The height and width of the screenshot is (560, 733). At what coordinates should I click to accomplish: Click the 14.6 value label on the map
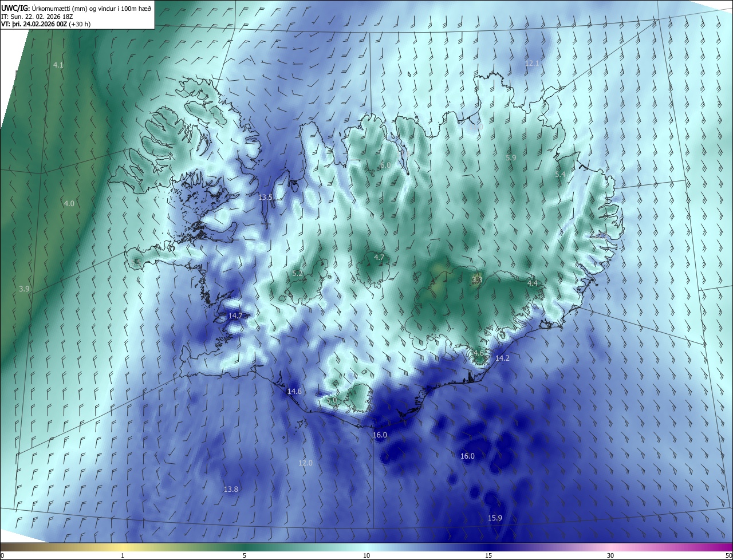coord(294,392)
